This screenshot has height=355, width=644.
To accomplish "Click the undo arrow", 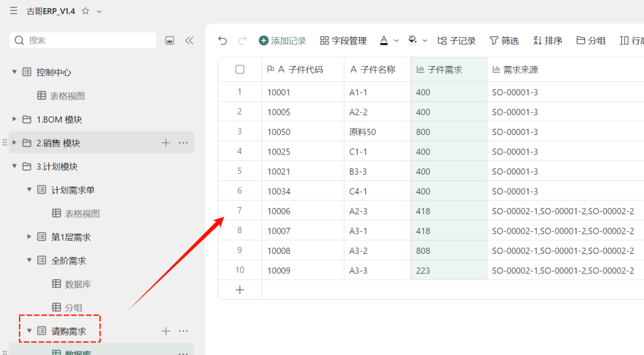I will tap(223, 40).
